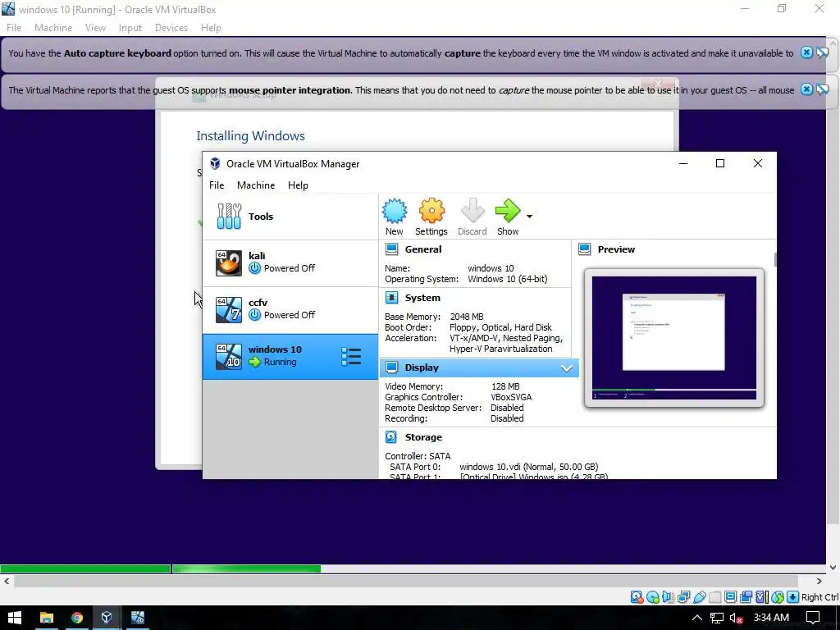
Task: Click the '128 MB' video memory value
Action: click(505, 386)
